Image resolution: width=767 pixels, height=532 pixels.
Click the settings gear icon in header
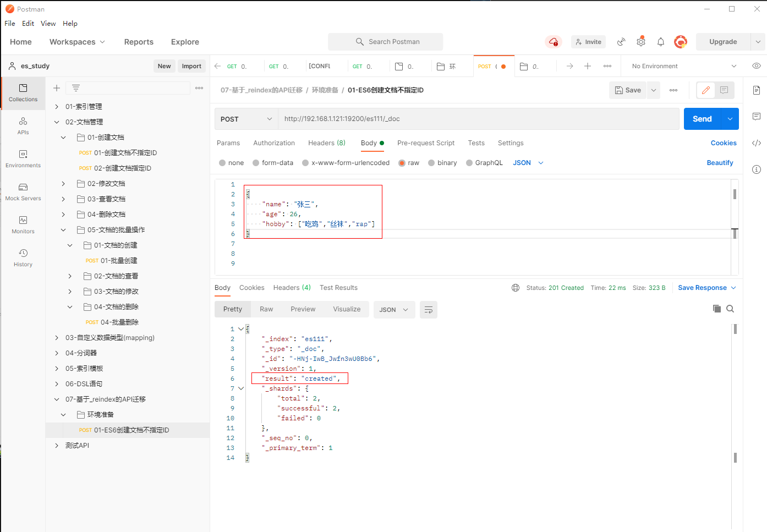pyautogui.click(x=641, y=42)
